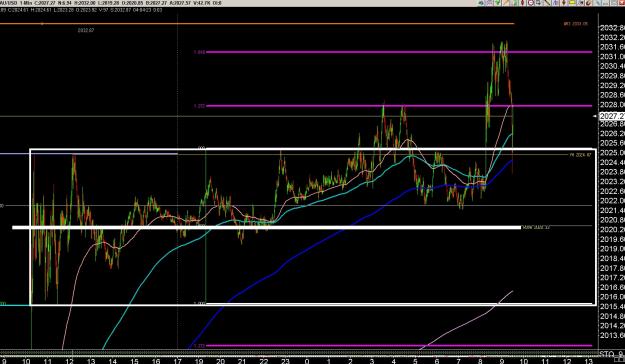Screen dimensions: 625x364
Task: Click the 2013.60 price on the axis
Action: 612,335
